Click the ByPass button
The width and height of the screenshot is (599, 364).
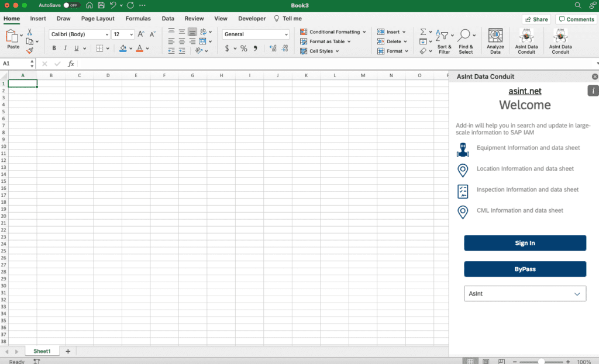click(x=525, y=269)
